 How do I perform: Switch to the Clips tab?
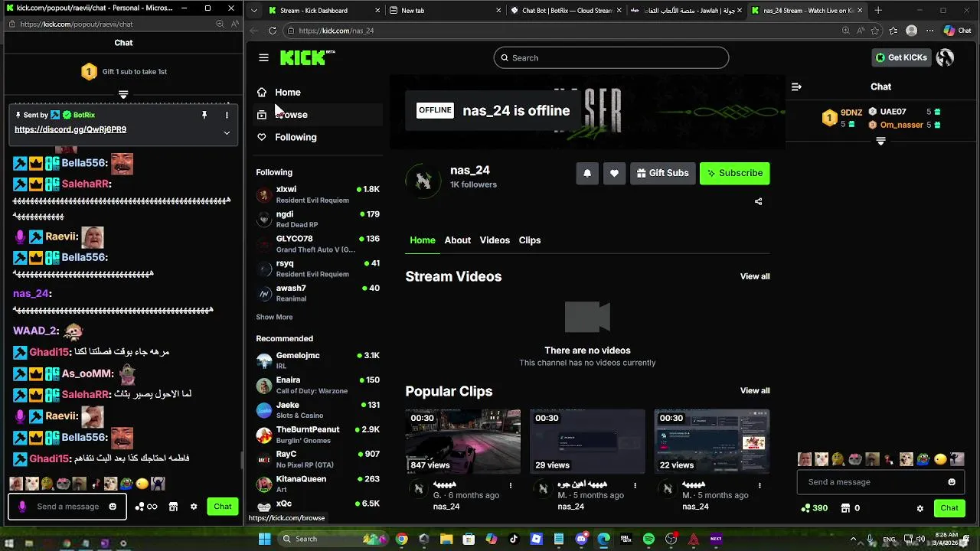530,240
